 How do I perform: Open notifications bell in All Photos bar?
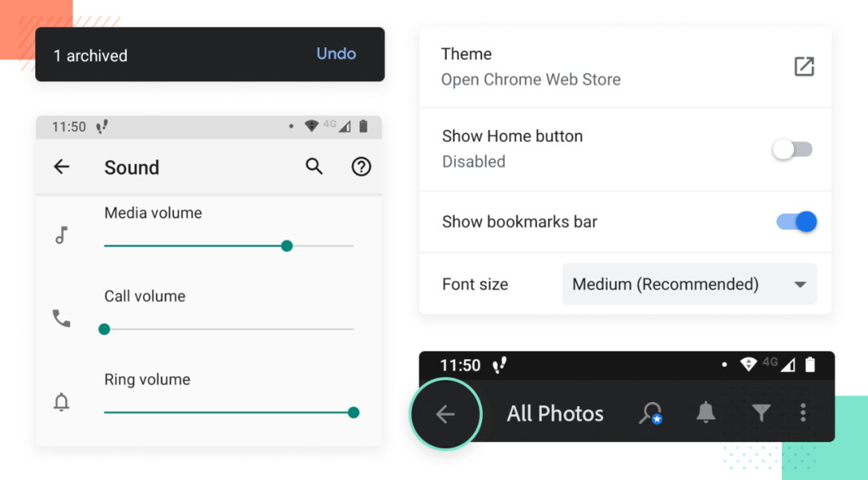pyautogui.click(x=706, y=413)
